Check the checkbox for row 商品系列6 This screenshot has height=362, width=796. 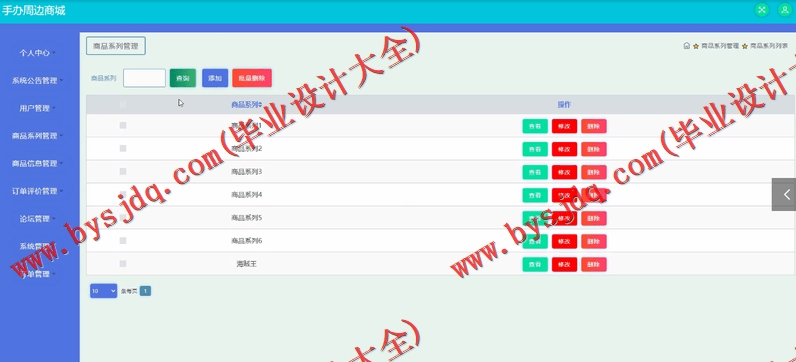[123, 241]
